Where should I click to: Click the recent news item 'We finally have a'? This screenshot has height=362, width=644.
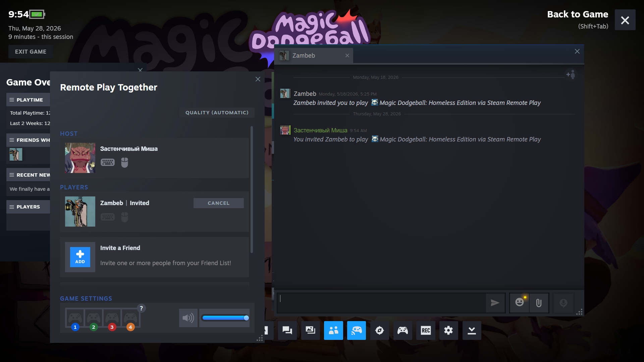[x=30, y=189]
